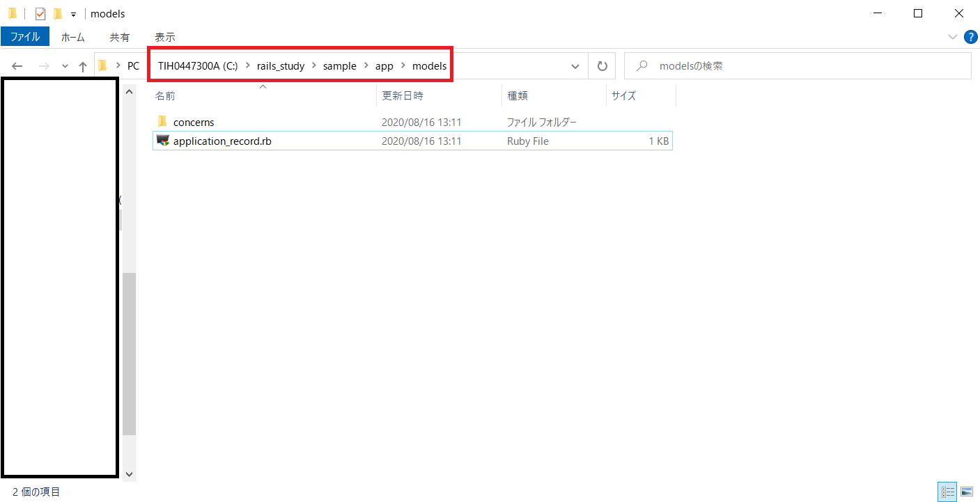Open the ribbon help question mark
The image size is (980, 502).
(x=970, y=36)
